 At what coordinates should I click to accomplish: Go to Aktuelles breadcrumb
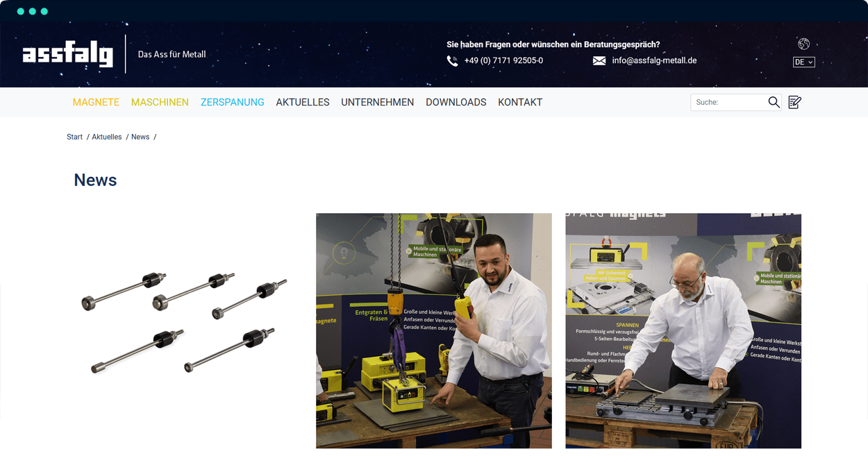pos(107,137)
